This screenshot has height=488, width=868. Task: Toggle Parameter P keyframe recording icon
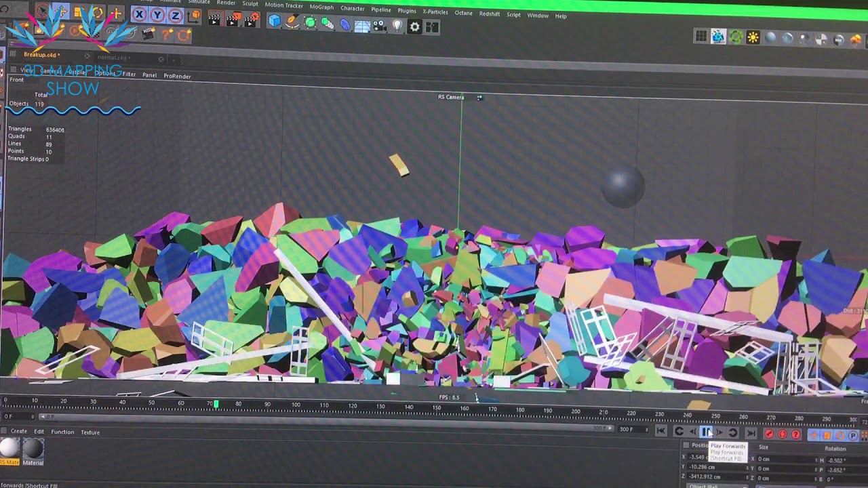853,436
